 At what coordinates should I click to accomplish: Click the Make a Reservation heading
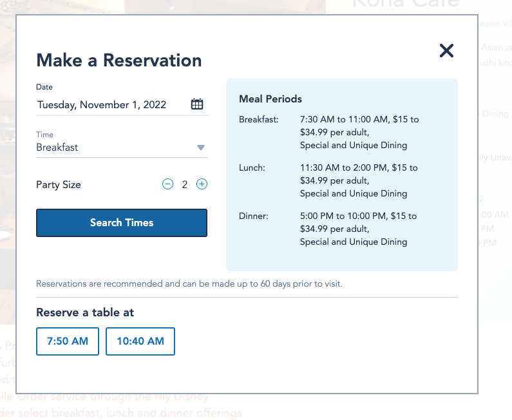119,61
